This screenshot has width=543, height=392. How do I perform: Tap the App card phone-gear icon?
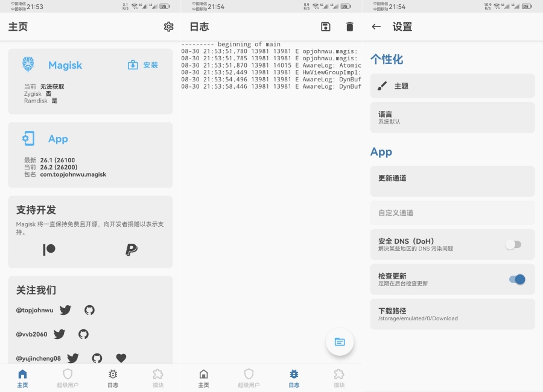coord(28,139)
